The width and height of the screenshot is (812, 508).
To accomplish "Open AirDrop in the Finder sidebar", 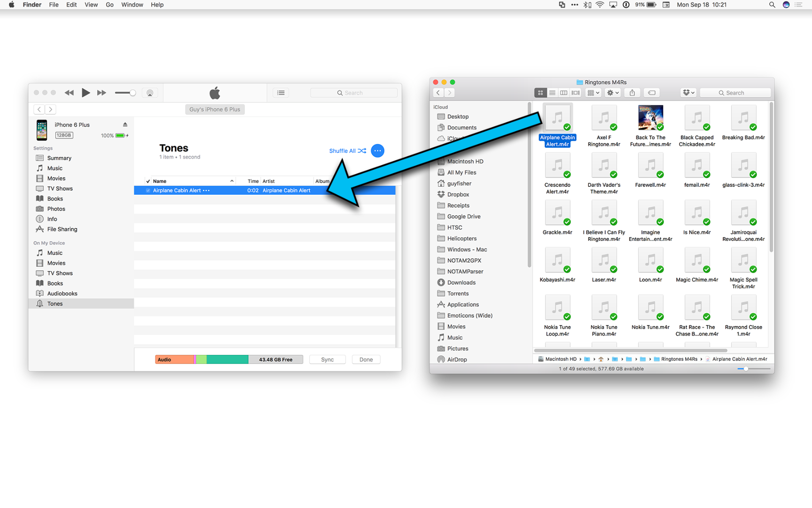I will click(x=457, y=359).
